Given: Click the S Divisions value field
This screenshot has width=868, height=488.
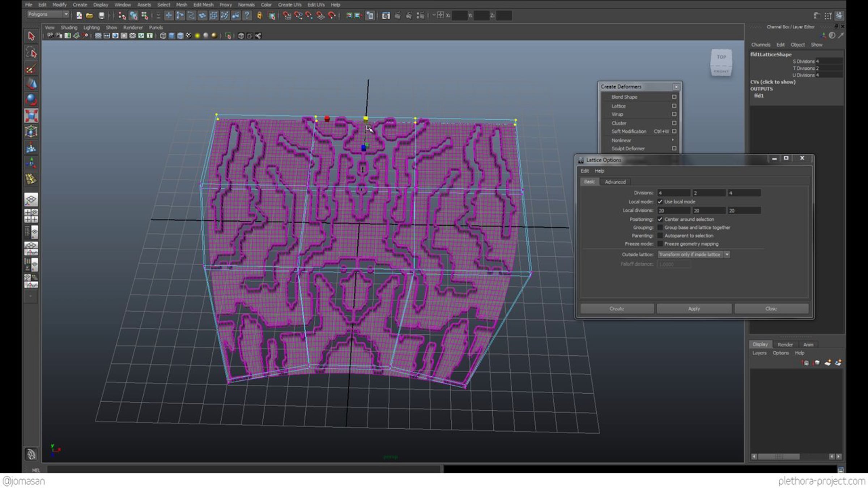Looking at the screenshot, I should [829, 61].
